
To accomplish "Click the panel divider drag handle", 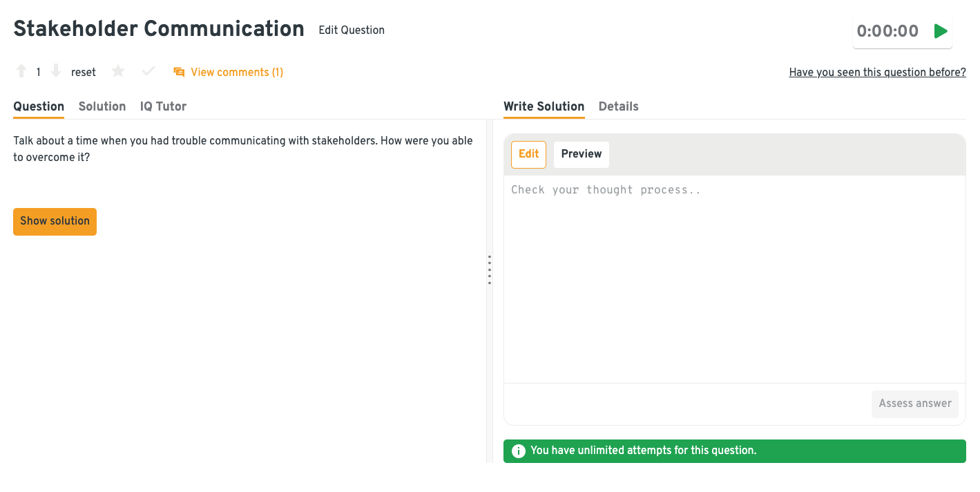I will 490,269.
